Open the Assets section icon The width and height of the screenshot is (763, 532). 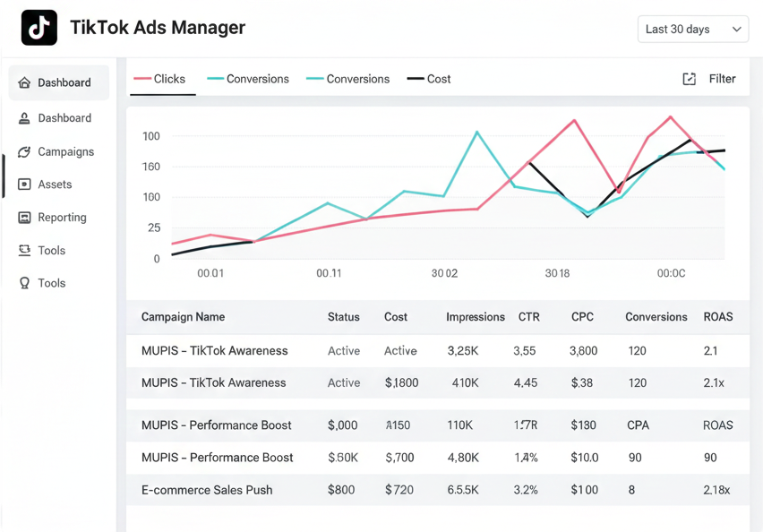pos(25,184)
